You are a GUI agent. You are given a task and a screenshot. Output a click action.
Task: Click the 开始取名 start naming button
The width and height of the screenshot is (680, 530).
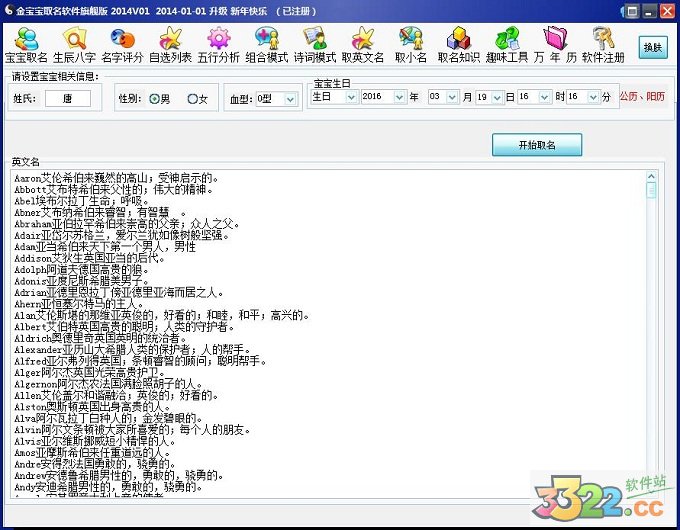(537, 145)
